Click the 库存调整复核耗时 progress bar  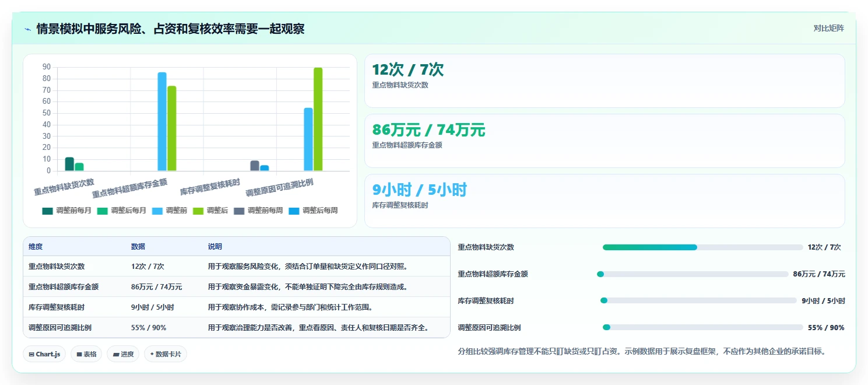tap(698, 301)
